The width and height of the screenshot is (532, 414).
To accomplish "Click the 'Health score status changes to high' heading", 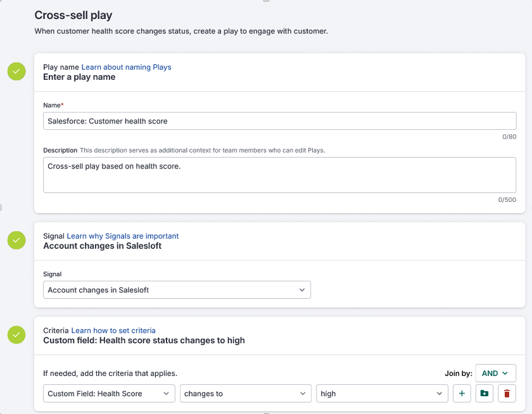I will 144,341.
